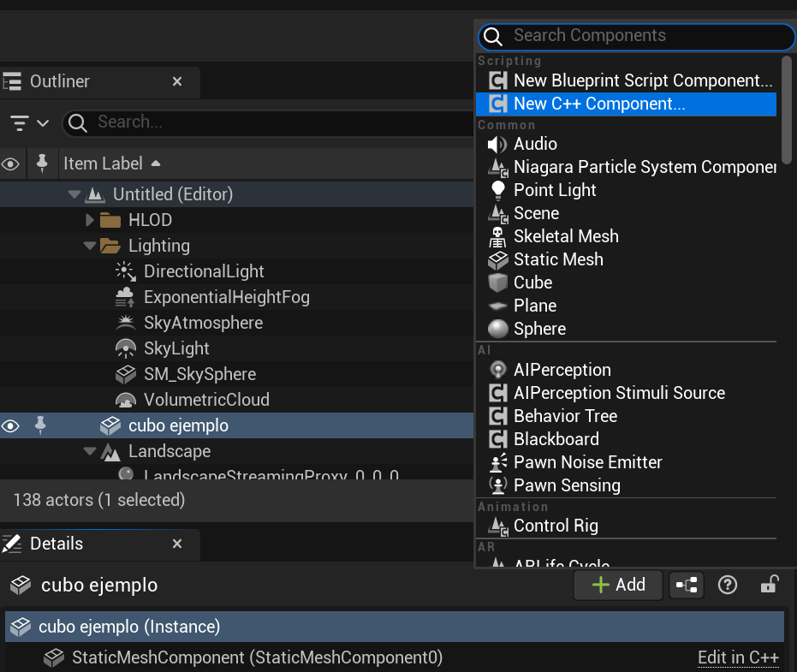
Task: Expand the HLOD folder
Action: (x=90, y=220)
